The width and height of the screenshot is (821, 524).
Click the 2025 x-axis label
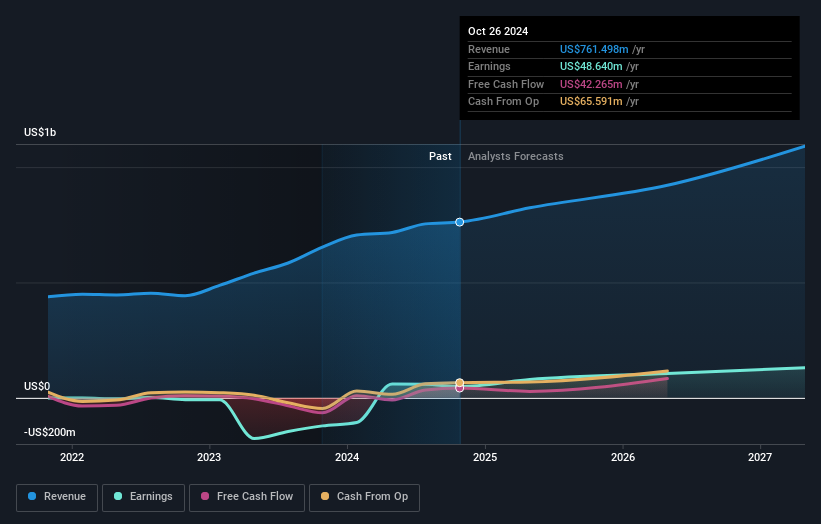485,457
